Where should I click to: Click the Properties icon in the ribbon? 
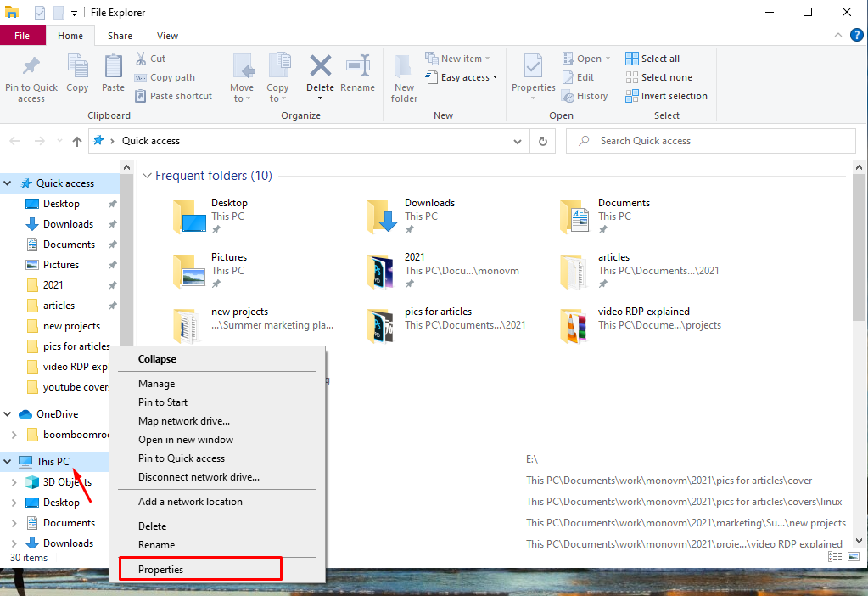point(533,68)
